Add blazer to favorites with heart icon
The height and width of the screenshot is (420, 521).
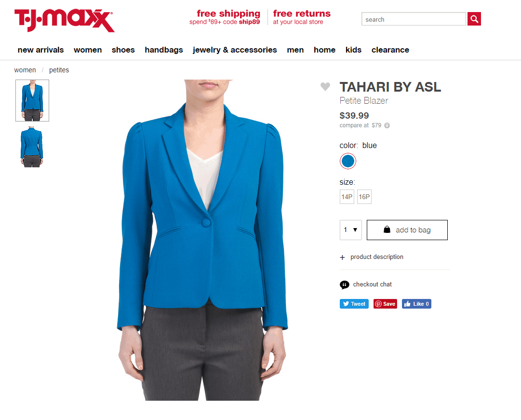325,86
